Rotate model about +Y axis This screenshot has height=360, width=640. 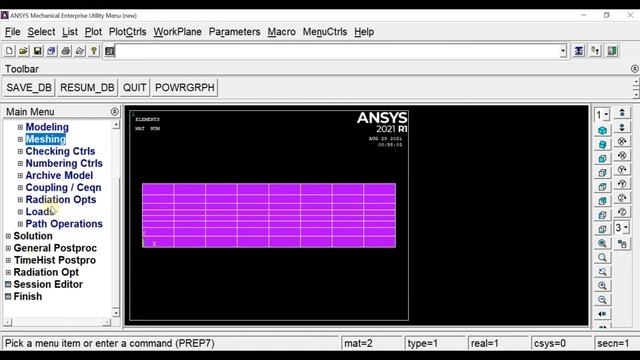622,170
